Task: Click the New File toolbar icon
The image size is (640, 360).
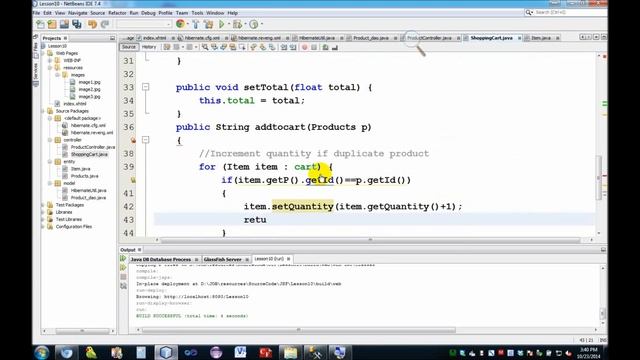Action: pyautogui.click(x=40, y=24)
